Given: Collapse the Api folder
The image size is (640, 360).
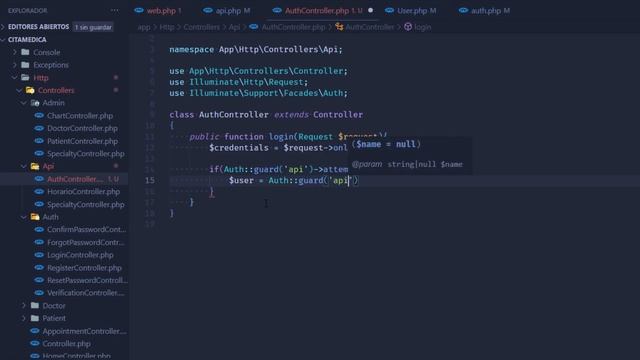Looking at the screenshot, I should click(48, 166).
